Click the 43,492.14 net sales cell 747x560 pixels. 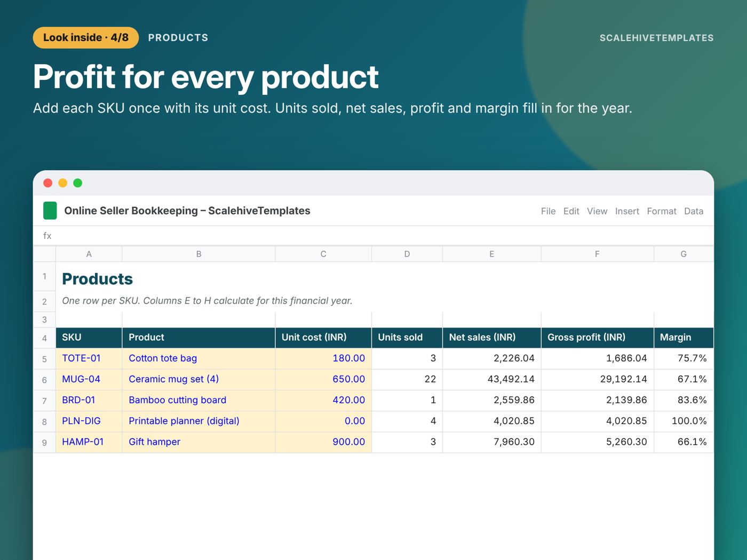click(492, 379)
